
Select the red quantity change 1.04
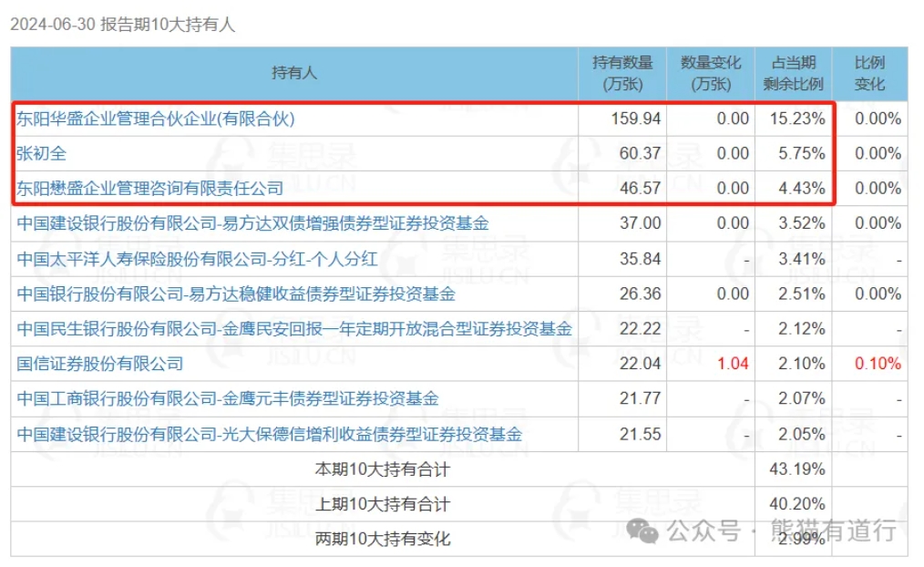(x=733, y=363)
